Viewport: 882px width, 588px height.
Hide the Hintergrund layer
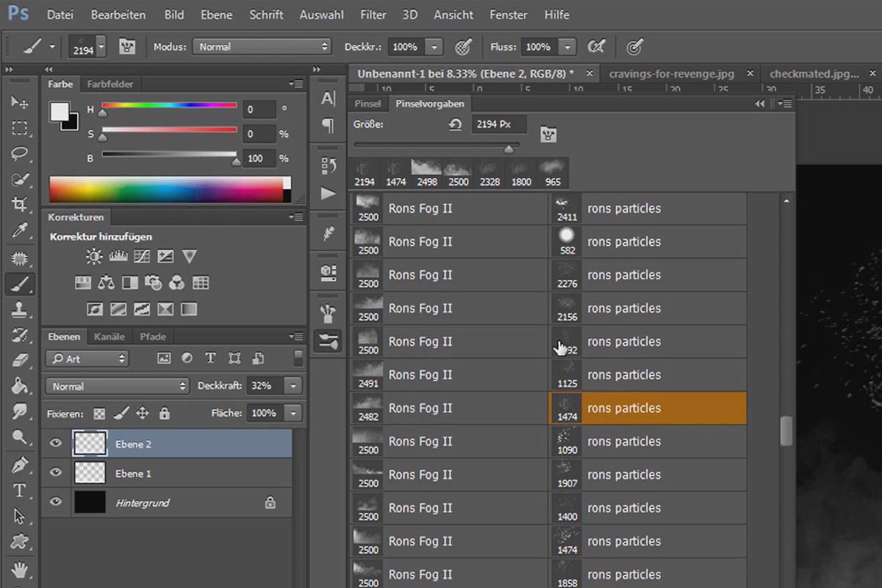(56, 503)
